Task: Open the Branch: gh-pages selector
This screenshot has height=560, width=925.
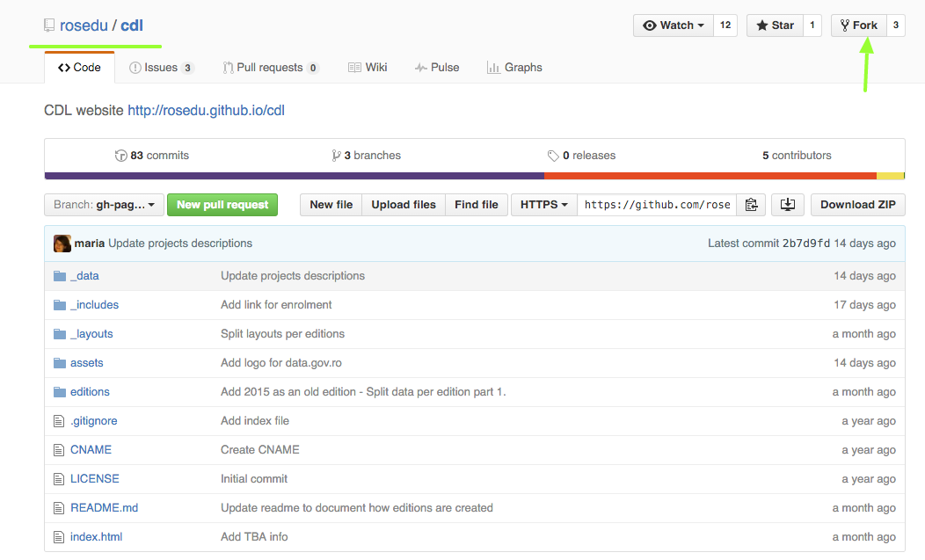Action: point(104,205)
